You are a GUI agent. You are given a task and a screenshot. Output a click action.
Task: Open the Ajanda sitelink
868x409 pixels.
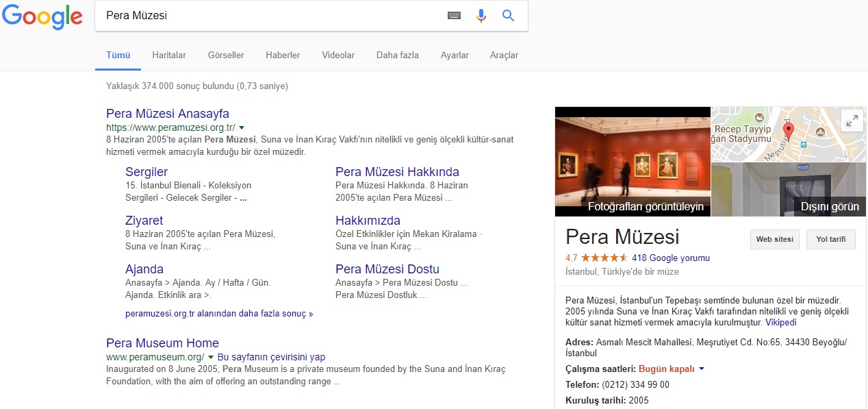tap(144, 269)
